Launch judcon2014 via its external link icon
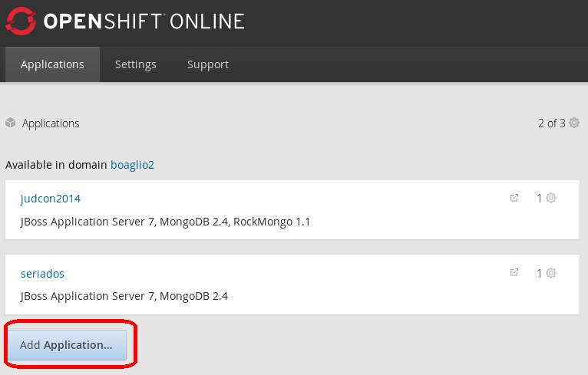The image size is (588, 375). [x=514, y=198]
